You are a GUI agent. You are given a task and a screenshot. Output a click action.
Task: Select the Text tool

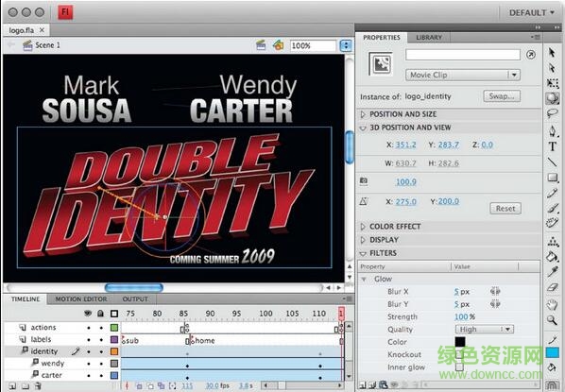coord(553,146)
